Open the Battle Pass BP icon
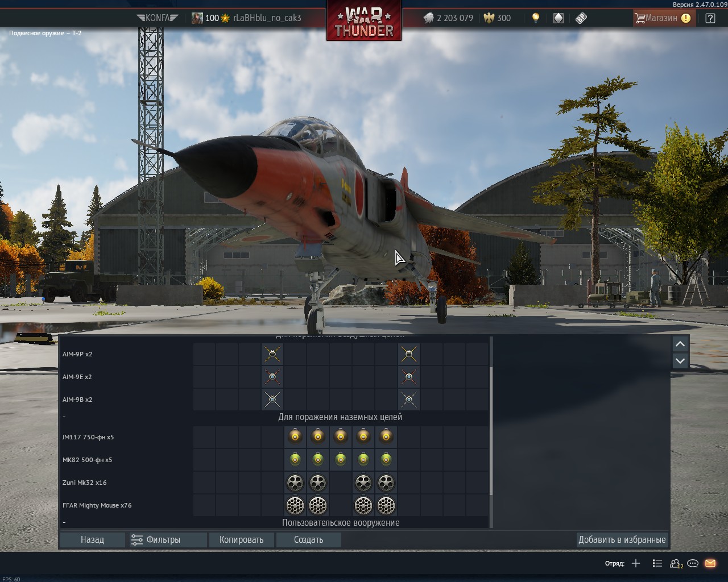This screenshot has height=582, width=728. tap(581, 18)
